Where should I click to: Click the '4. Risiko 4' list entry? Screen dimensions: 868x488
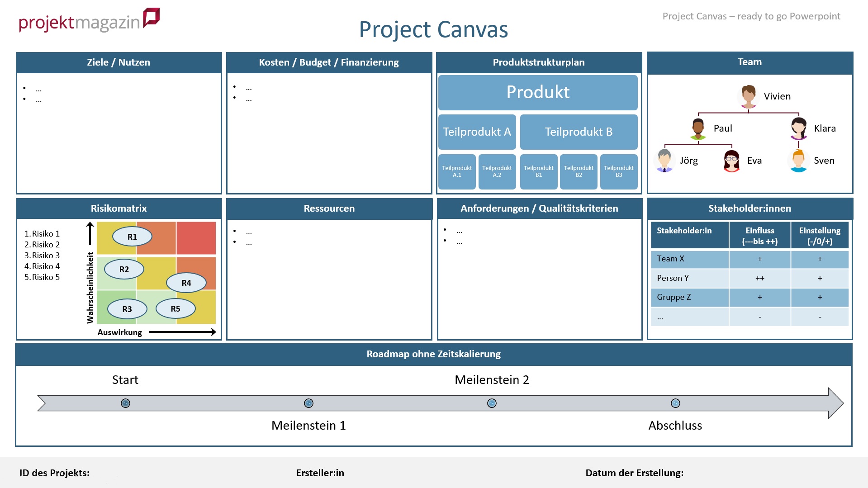[42, 266]
